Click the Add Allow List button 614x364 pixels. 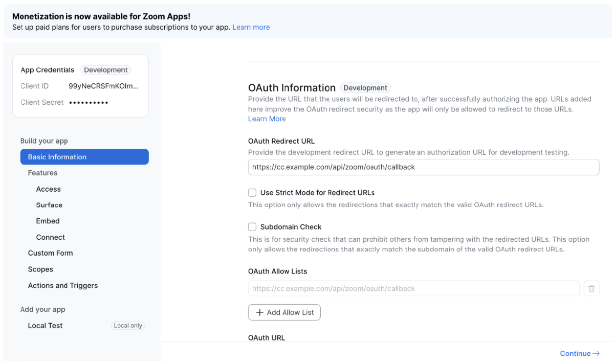284,312
